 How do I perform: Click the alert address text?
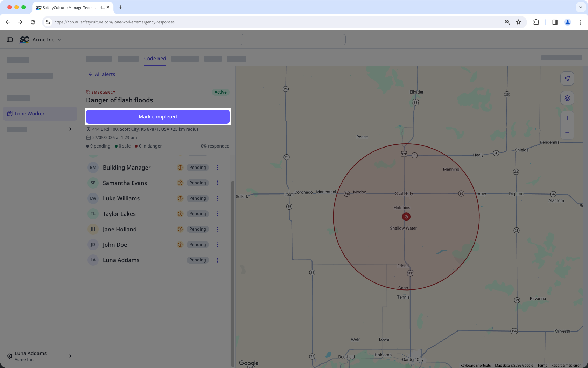[x=145, y=129]
